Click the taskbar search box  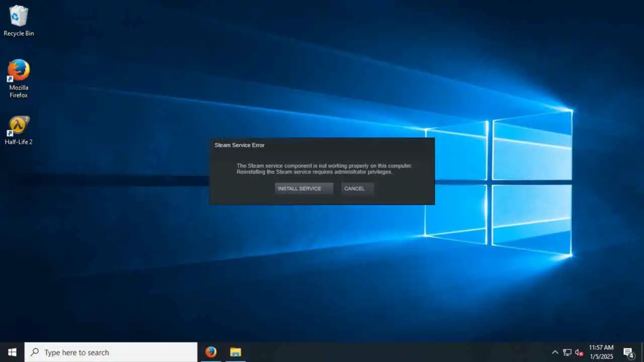click(111, 352)
